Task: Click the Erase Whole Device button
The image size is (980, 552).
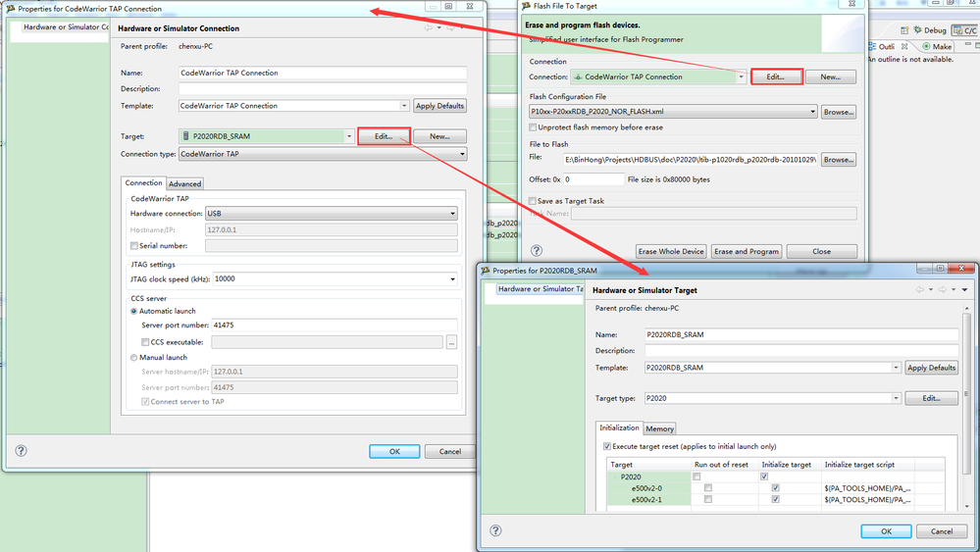Action: point(671,251)
